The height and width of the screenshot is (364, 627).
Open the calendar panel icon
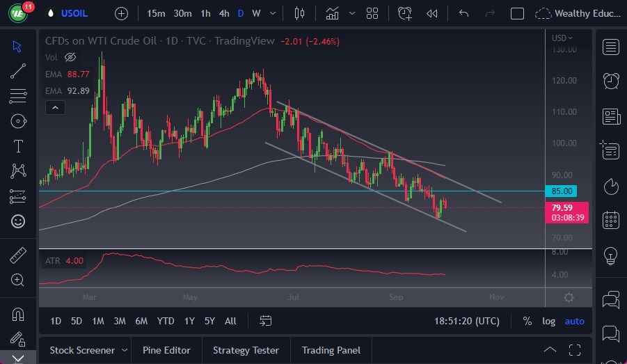[x=611, y=220]
